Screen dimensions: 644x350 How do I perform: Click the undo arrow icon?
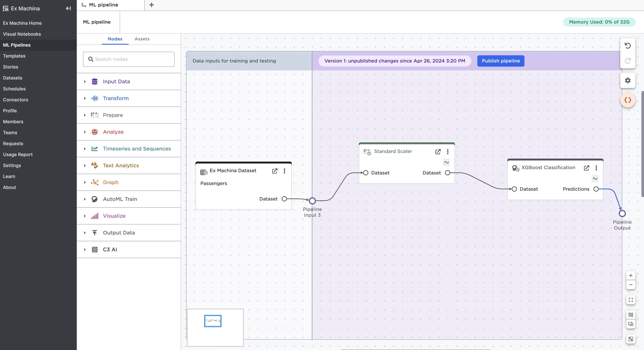627,45
